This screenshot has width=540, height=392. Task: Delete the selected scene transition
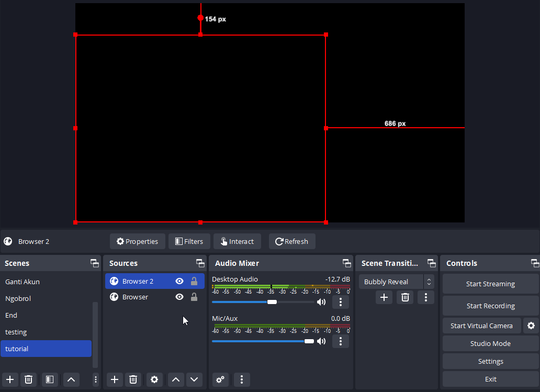(x=405, y=297)
